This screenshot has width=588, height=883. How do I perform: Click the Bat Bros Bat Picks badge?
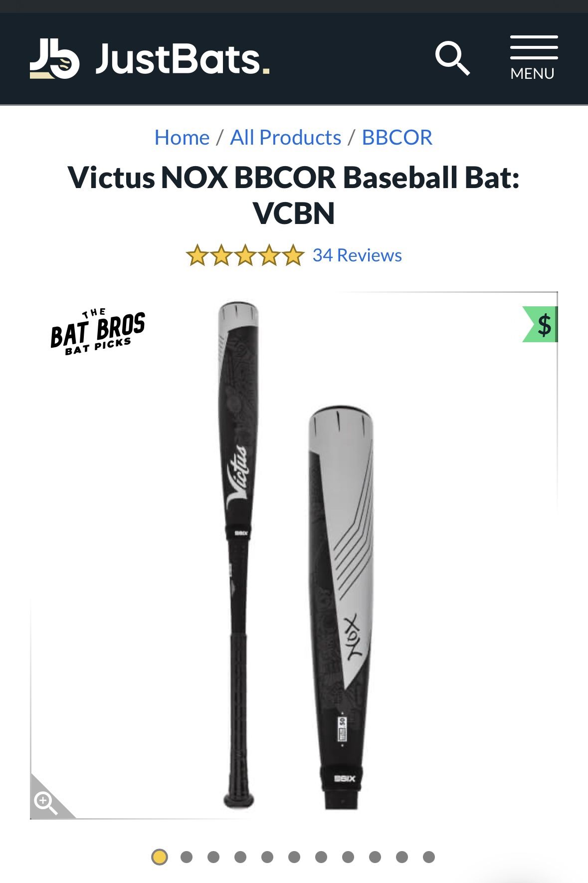(x=98, y=331)
